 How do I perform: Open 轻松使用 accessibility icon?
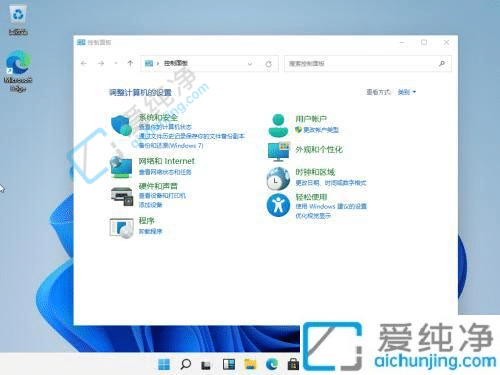tap(278, 205)
